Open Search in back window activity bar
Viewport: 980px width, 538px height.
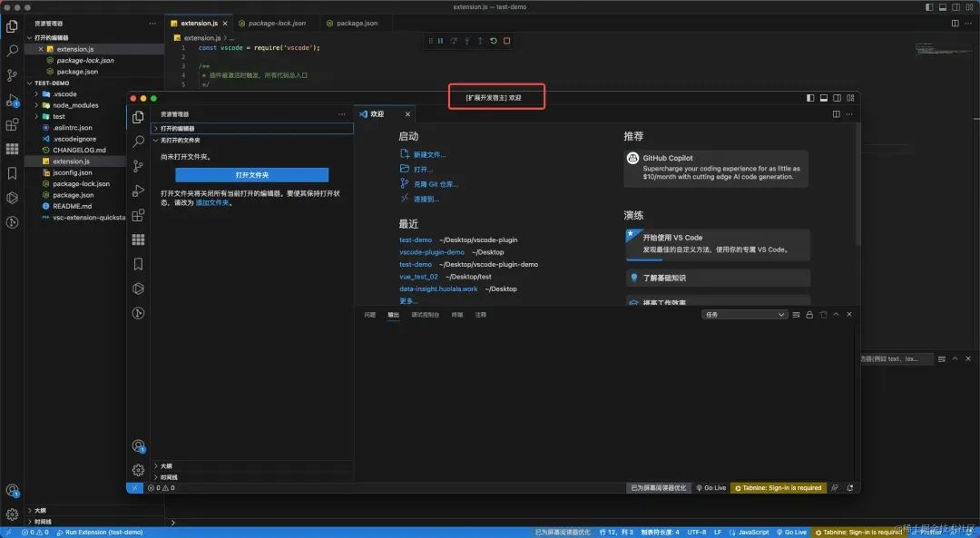[12, 51]
